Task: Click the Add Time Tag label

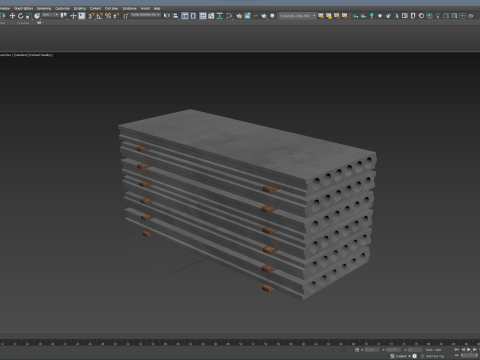Action: tap(435, 356)
